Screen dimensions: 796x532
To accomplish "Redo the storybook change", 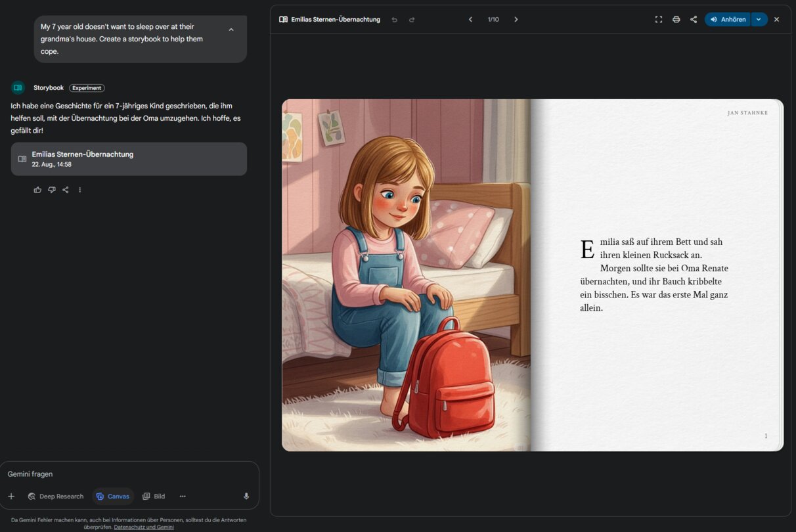I will (x=412, y=20).
